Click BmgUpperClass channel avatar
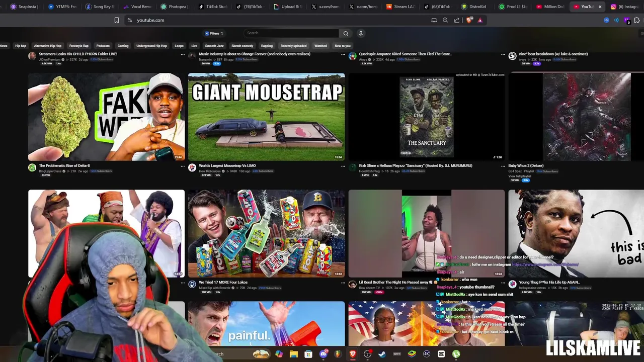The image size is (644, 362). [x=32, y=168]
